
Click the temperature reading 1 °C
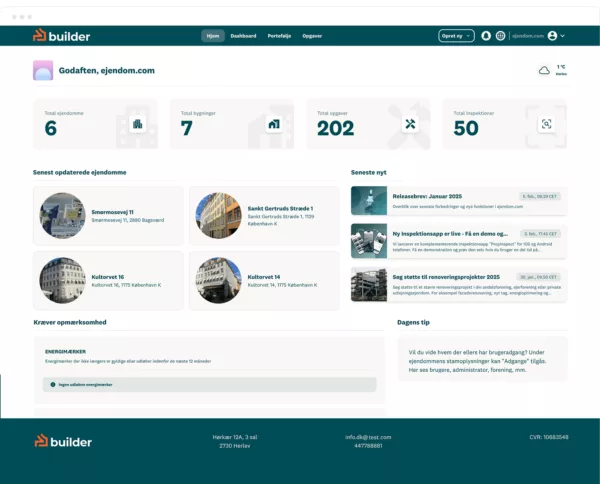561,67
